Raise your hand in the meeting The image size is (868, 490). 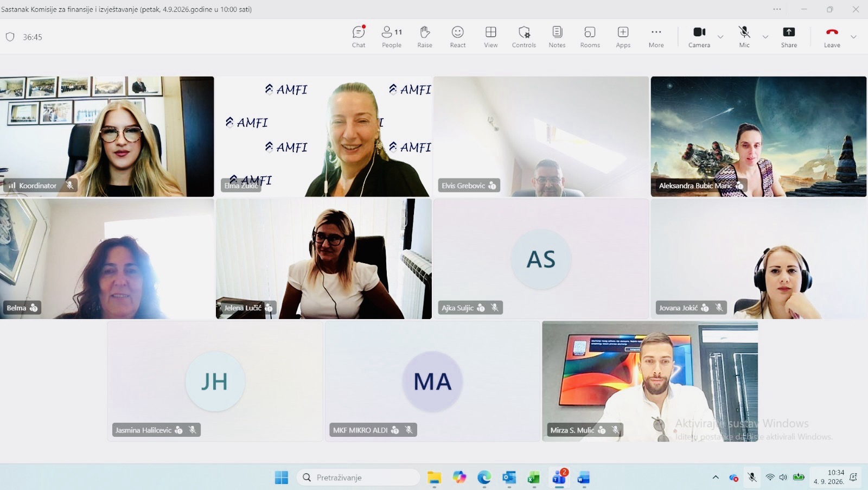pos(425,37)
